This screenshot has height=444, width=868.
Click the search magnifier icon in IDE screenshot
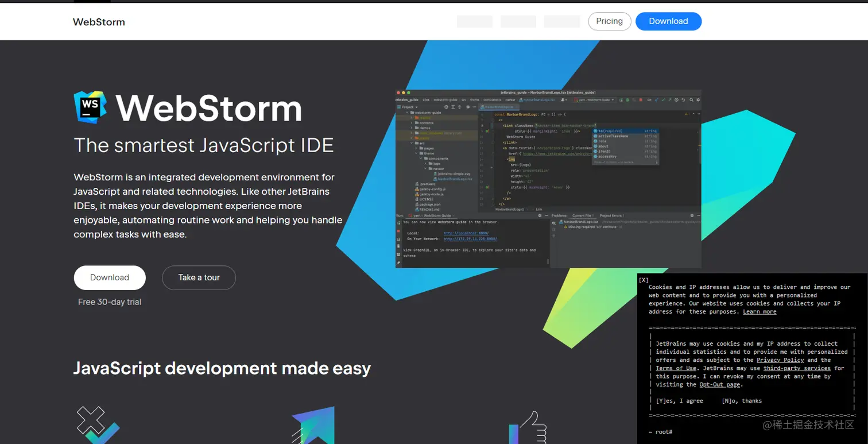pyautogui.click(x=691, y=100)
